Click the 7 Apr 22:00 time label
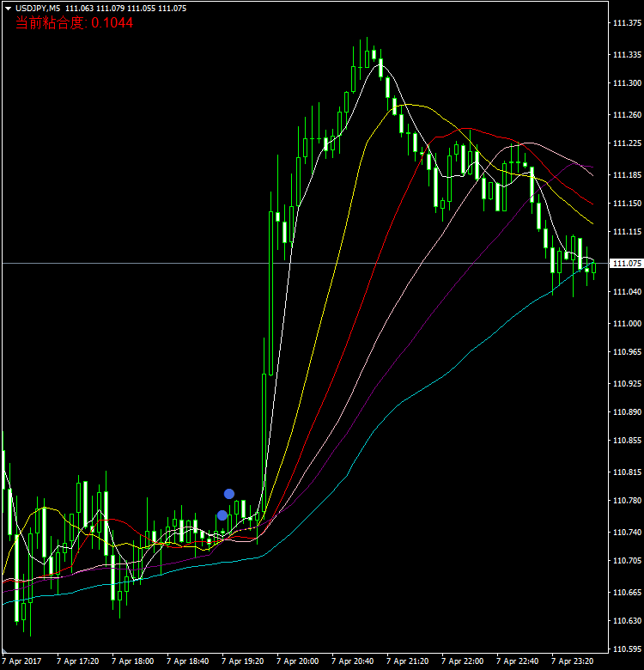644x670 pixels. click(463, 661)
